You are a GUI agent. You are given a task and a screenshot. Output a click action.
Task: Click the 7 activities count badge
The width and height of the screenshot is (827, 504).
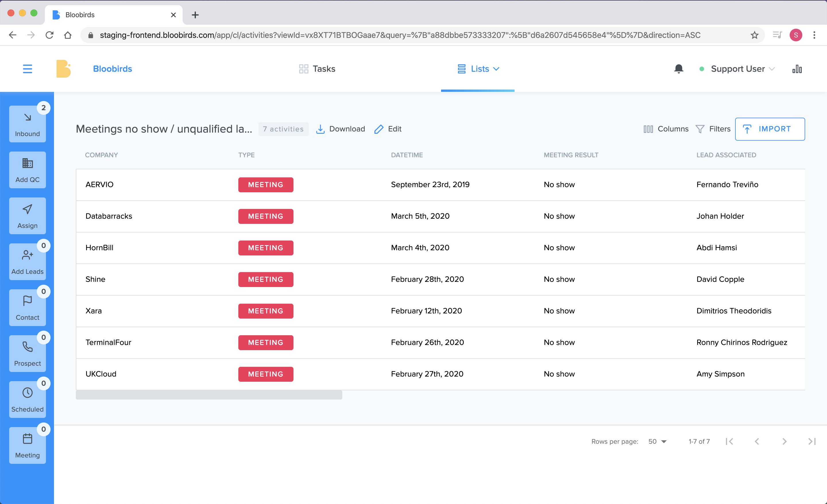point(283,129)
